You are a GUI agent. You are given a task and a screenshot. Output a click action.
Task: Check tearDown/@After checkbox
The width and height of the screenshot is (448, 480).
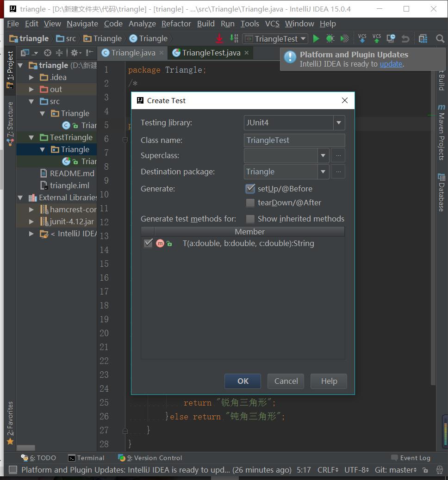click(250, 203)
